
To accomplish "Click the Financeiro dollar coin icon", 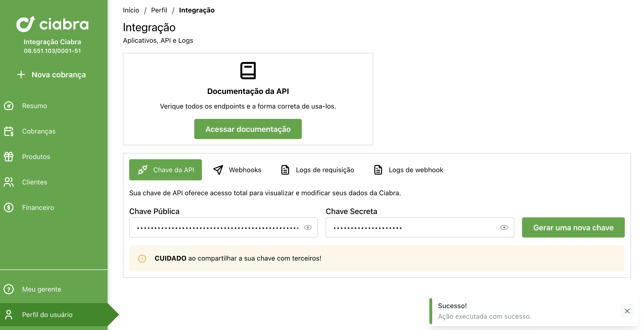I will click(x=9, y=208).
